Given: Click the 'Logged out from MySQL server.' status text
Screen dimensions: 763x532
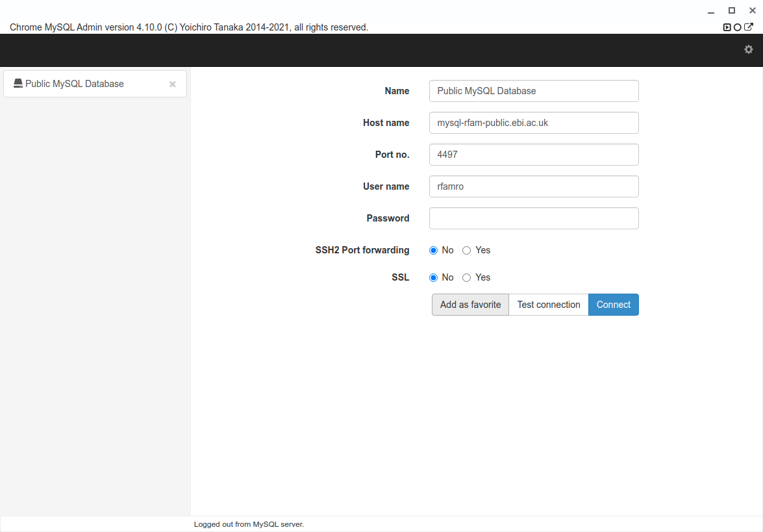Looking at the screenshot, I should tap(249, 524).
